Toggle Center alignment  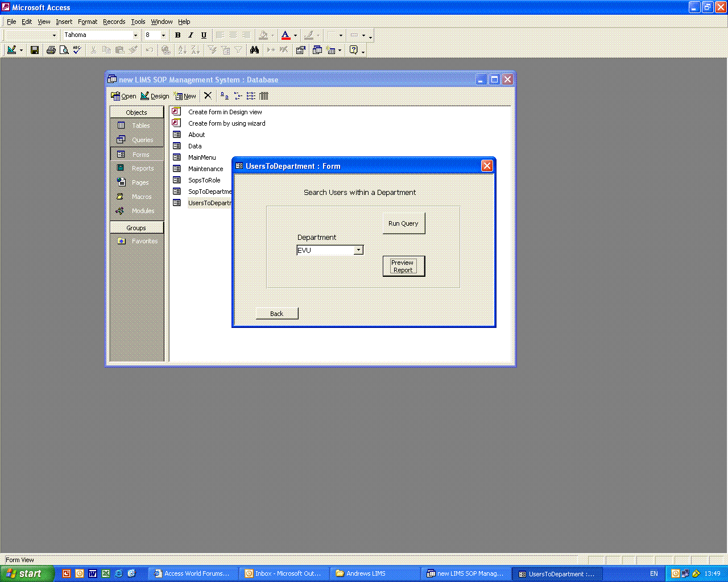(x=233, y=35)
